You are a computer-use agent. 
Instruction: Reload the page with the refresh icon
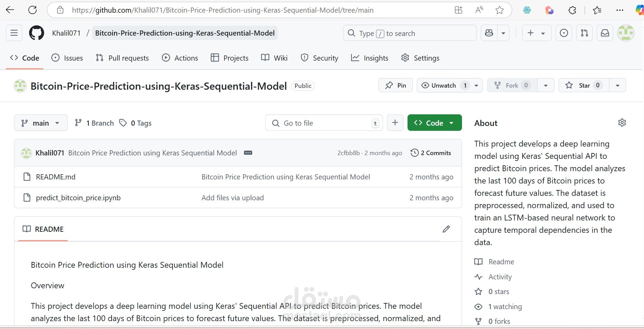point(33,10)
